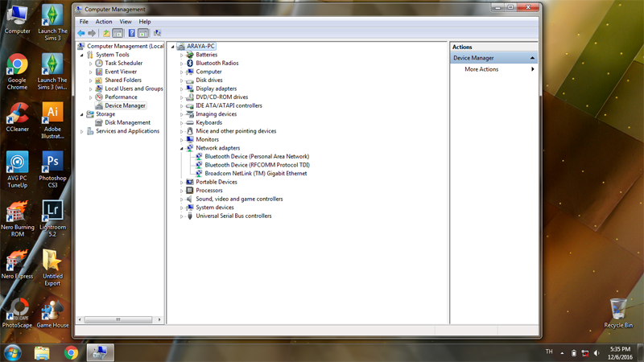Viewport: 644px width, 362px height.
Task: Expand the Display adapters category arrow
Action: (182, 89)
